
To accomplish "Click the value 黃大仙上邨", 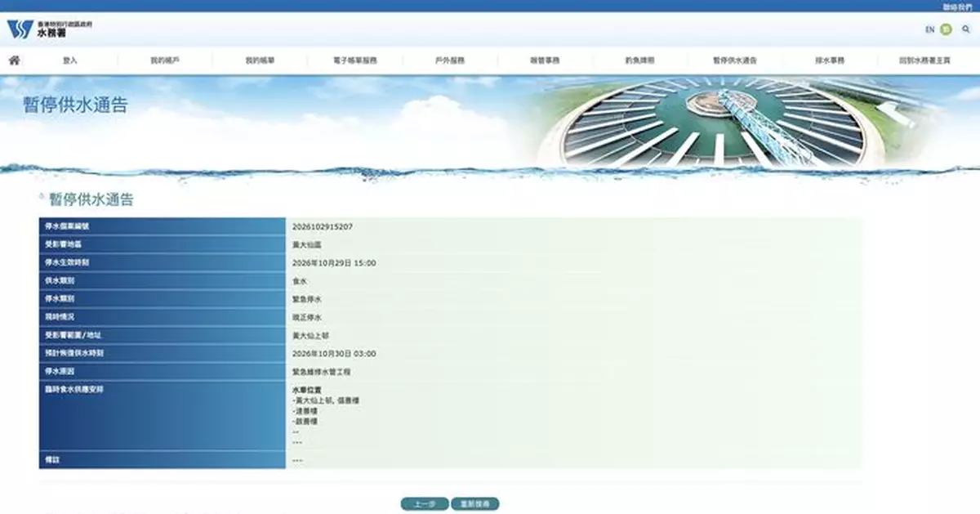I will pos(310,336).
